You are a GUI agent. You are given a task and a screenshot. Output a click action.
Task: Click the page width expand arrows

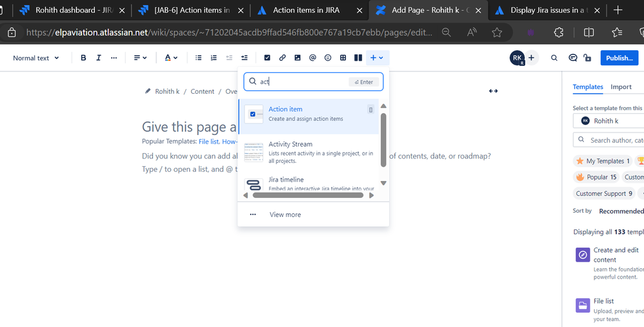click(x=493, y=91)
